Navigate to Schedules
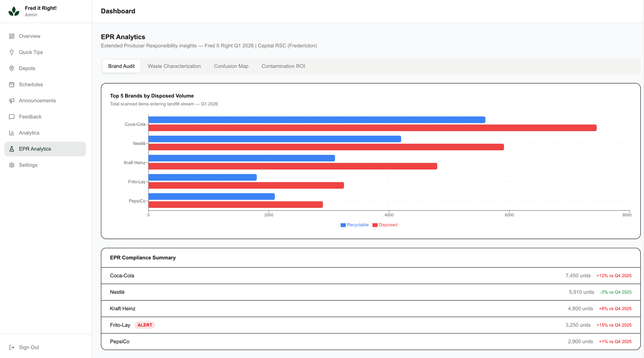Image resolution: width=644 pixels, height=358 pixels. coord(45,85)
